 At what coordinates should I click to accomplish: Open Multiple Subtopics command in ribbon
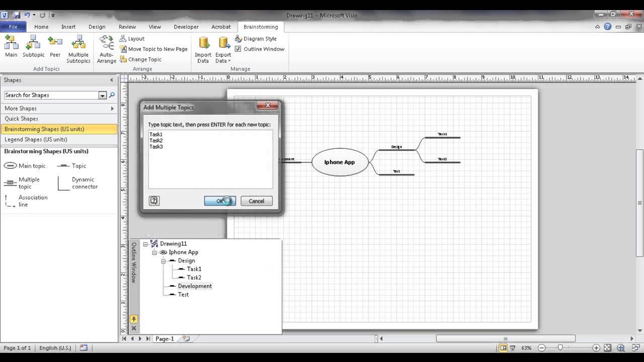click(x=78, y=49)
